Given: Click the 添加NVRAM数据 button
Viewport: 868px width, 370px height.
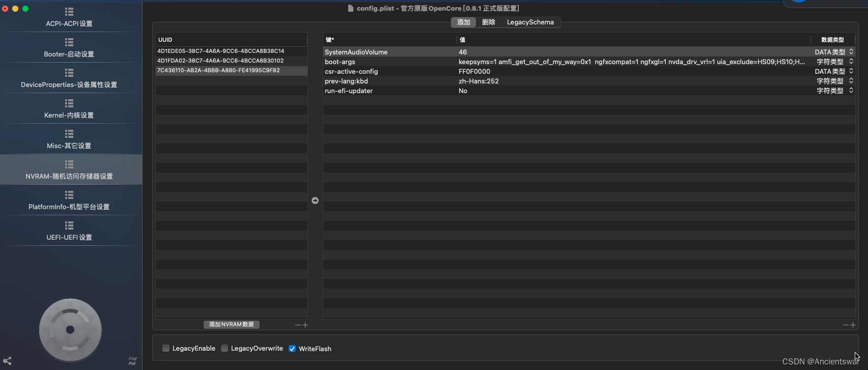Looking at the screenshot, I should 232,324.
